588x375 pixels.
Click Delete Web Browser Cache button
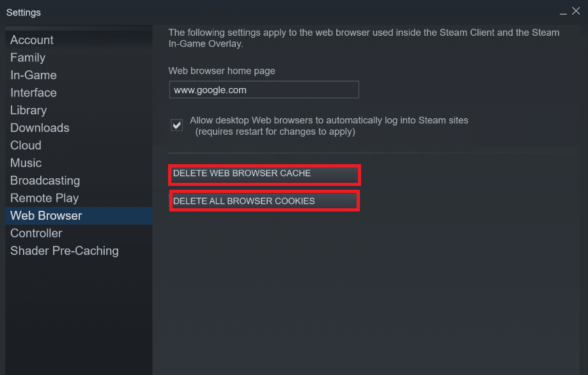click(265, 174)
